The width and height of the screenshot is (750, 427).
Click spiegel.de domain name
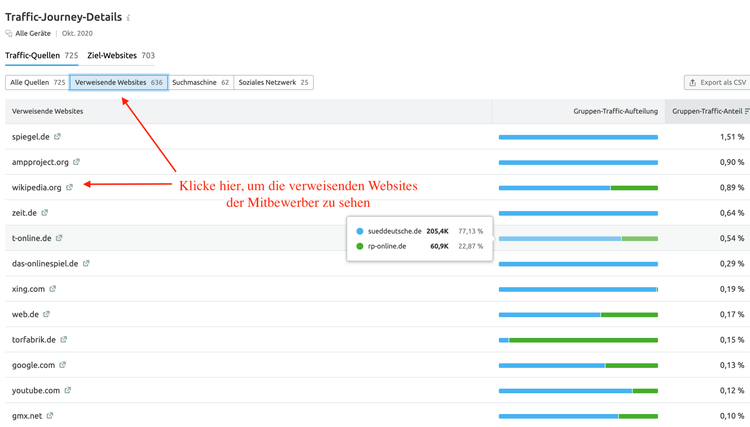tap(31, 137)
